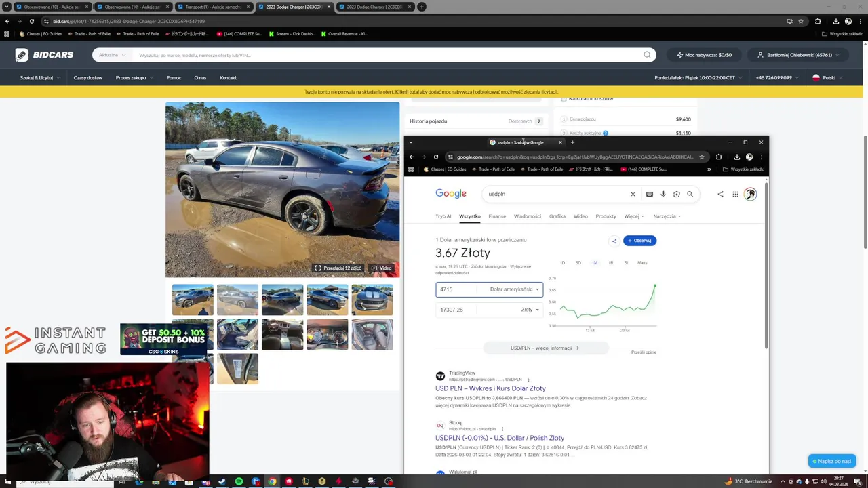
Task: Open Spotify from the taskbar
Action: (239, 481)
